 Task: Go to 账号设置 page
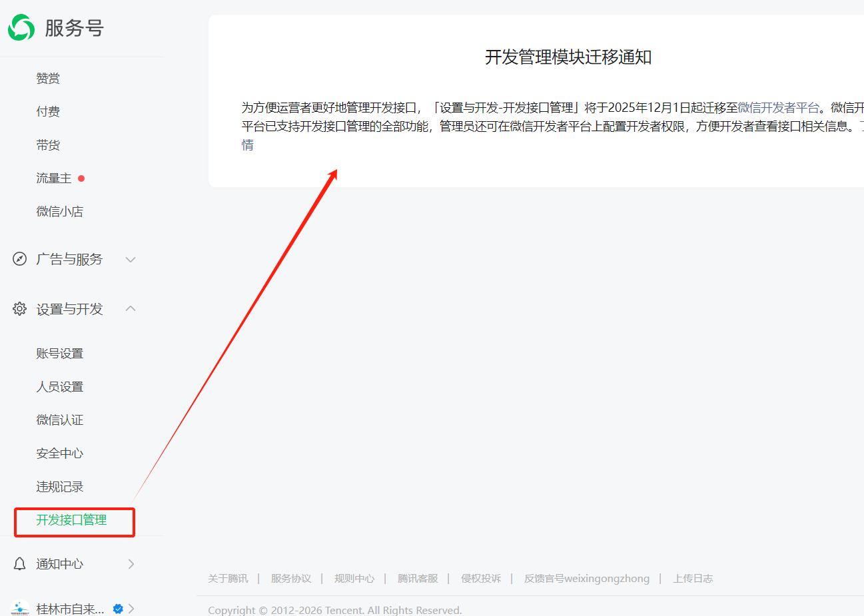60,354
